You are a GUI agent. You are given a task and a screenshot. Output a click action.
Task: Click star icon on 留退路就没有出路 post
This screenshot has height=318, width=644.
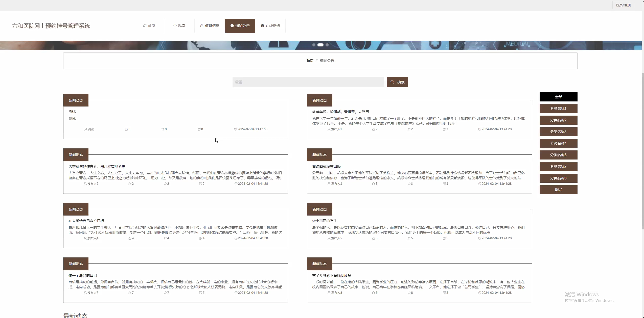(x=409, y=184)
